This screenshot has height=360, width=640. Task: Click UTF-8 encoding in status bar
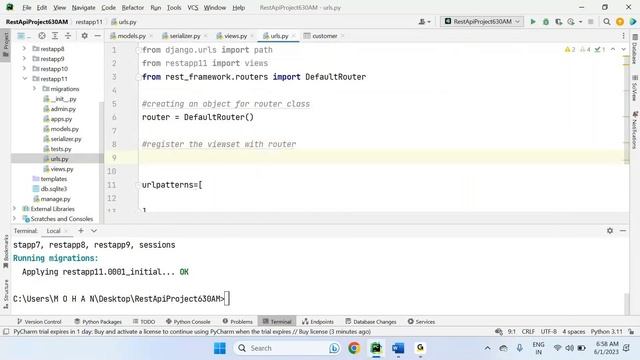pyautogui.click(x=549, y=332)
